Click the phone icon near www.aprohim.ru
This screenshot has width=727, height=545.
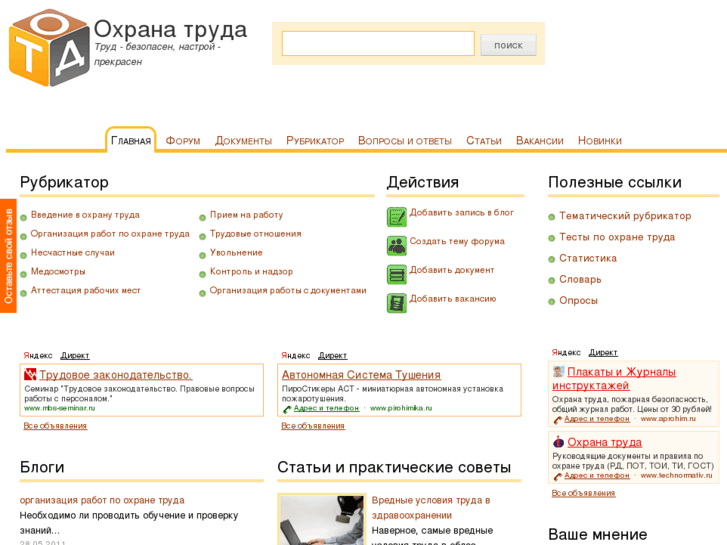point(558,420)
